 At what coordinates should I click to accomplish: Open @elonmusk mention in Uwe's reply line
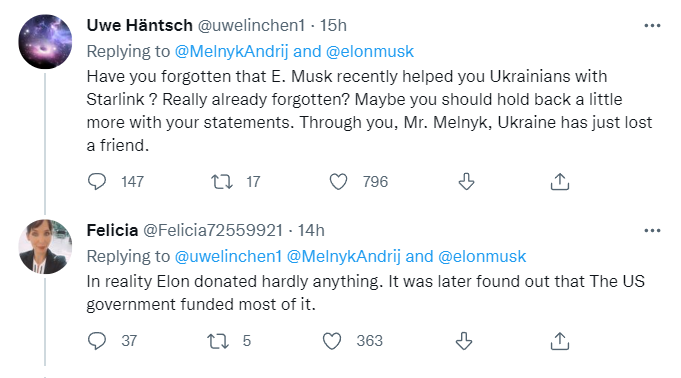point(370,51)
